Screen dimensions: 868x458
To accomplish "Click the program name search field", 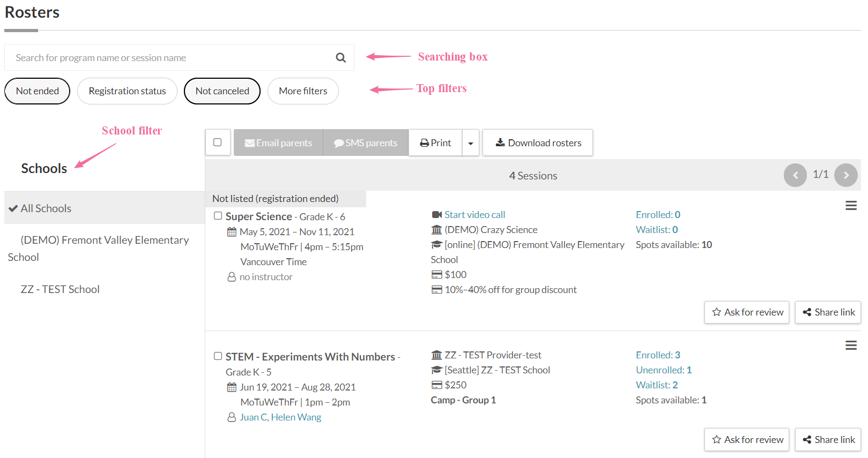I will [166, 58].
